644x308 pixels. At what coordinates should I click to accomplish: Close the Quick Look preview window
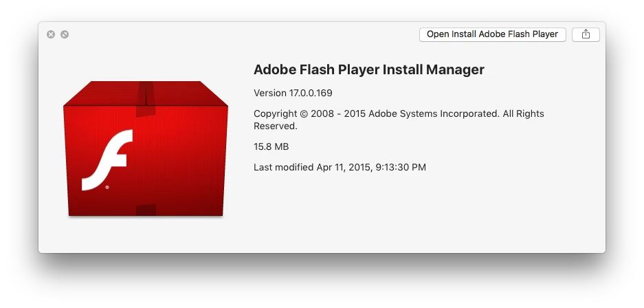[51, 34]
